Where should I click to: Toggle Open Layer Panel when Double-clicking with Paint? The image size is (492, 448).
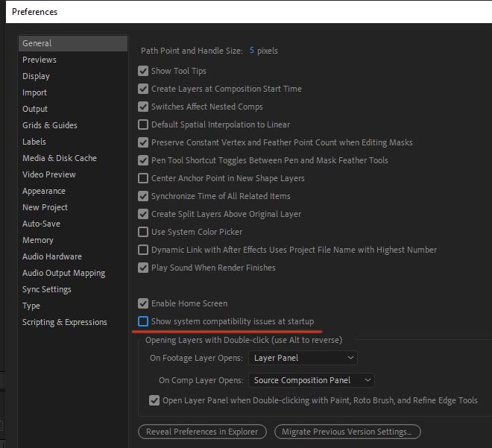tap(155, 400)
